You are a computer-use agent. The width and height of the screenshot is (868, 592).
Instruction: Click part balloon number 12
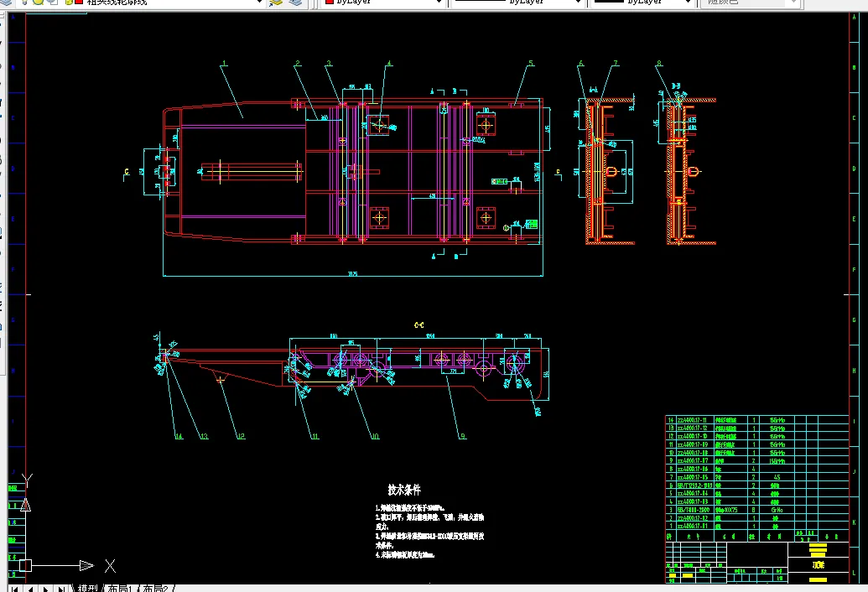pyautogui.click(x=241, y=436)
